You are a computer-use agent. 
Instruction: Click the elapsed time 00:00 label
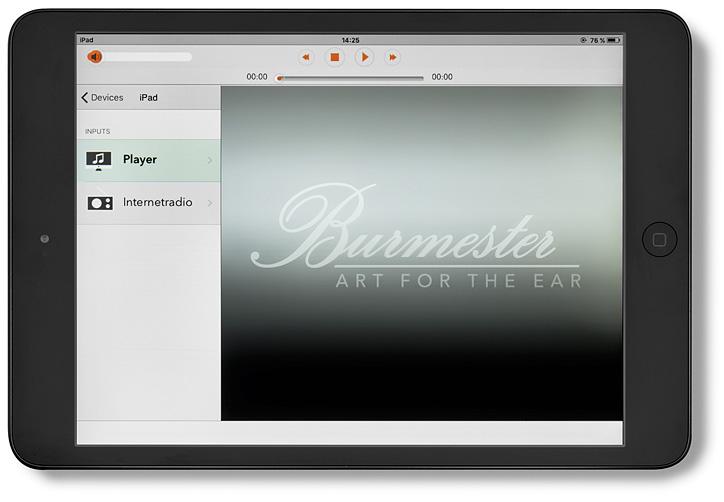coord(257,77)
